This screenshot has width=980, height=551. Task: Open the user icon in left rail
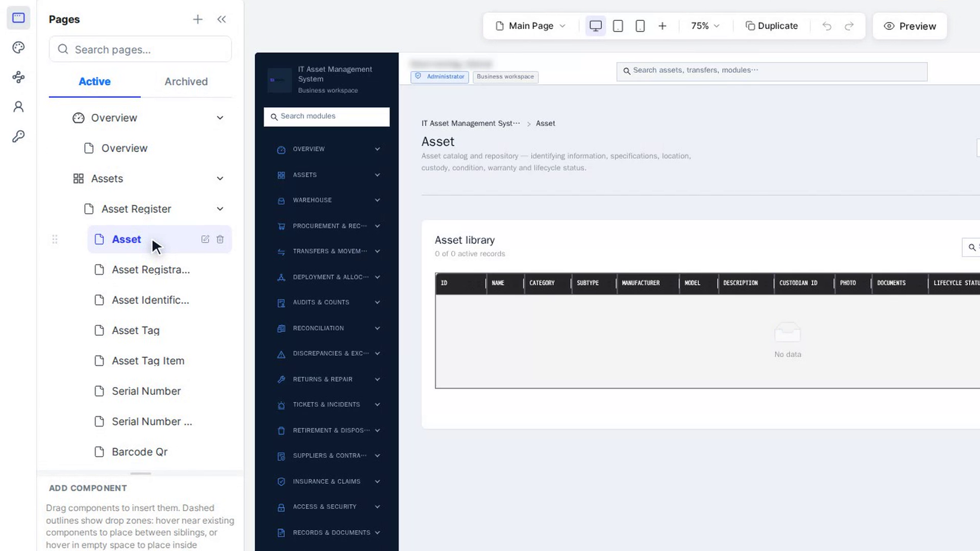click(18, 107)
